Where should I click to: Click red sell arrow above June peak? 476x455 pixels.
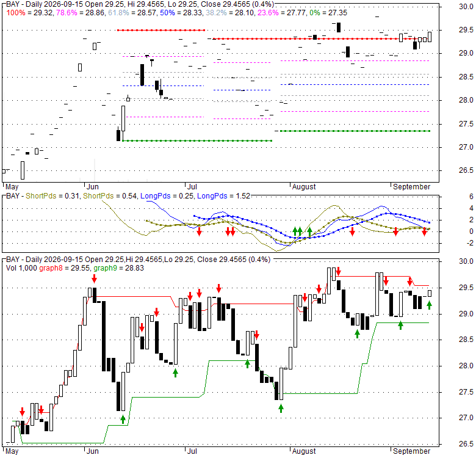coord(95,278)
